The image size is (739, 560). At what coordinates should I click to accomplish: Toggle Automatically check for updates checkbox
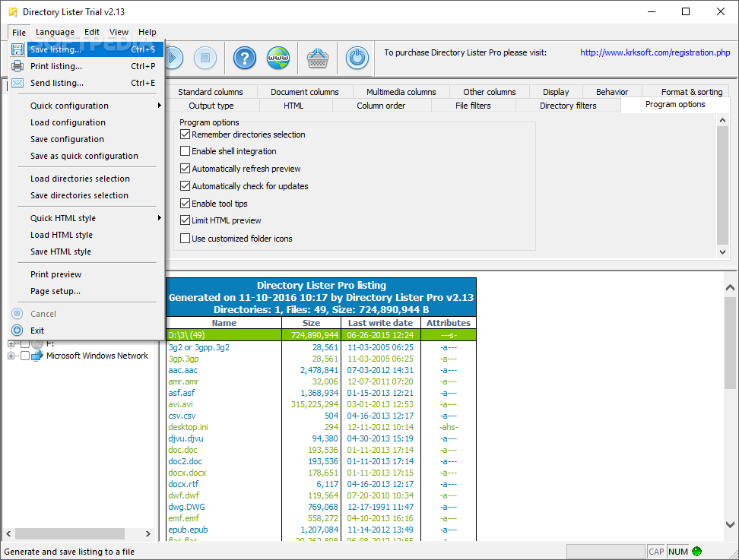[x=186, y=186]
